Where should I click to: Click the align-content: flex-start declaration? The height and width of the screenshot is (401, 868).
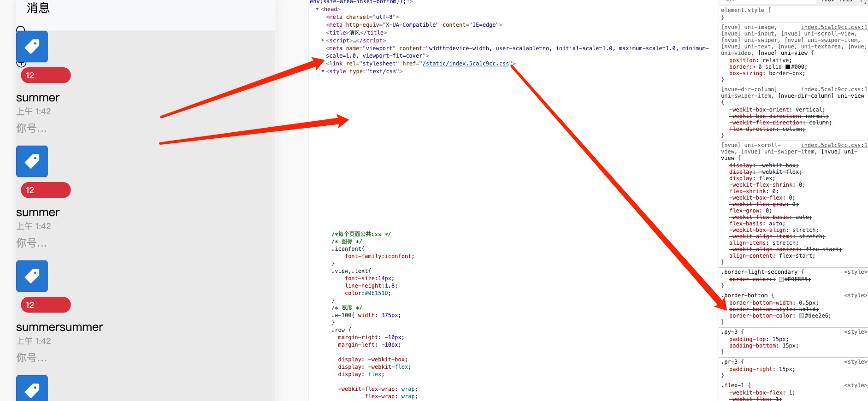click(x=772, y=256)
